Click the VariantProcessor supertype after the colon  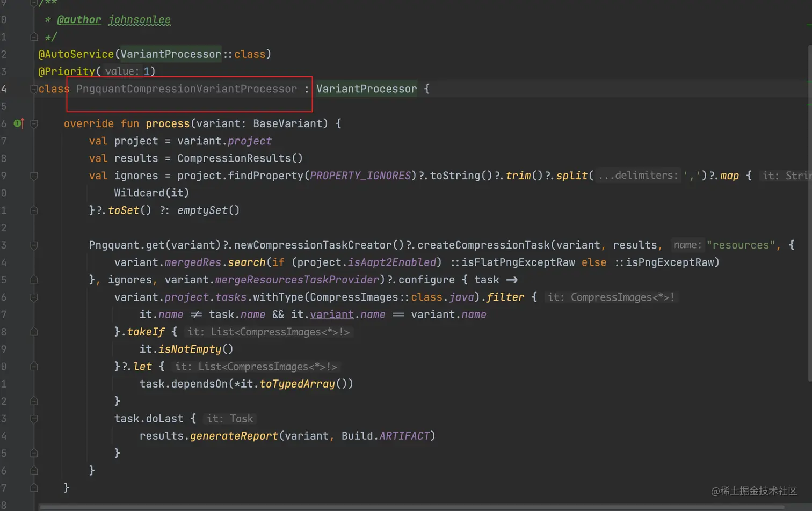pos(366,89)
